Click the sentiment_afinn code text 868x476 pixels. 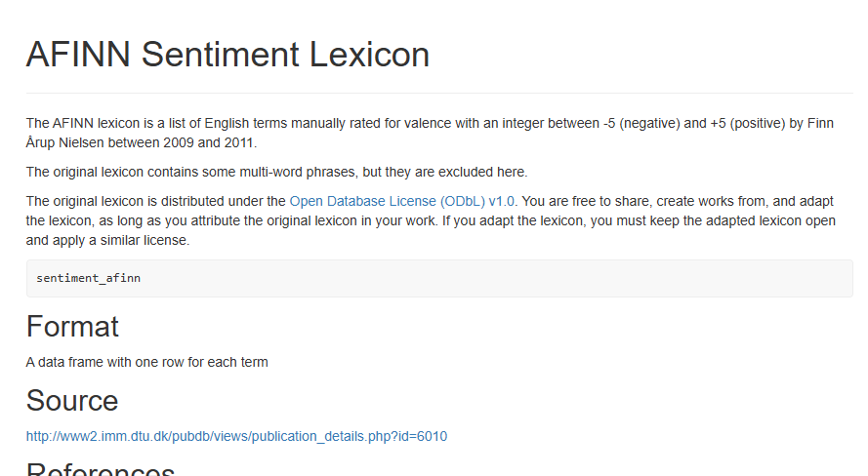pyautogui.click(x=88, y=278)
